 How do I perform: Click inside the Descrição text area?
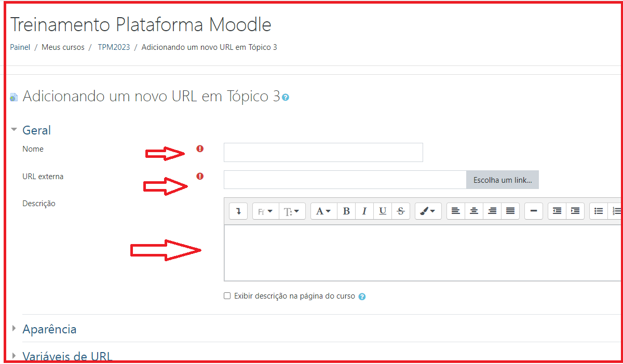click(423, 253)
